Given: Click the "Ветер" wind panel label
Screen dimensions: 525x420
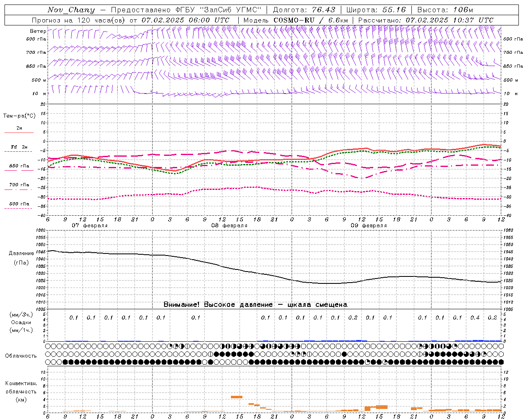Looking at the screenshot, I should [x=38, y=31].
